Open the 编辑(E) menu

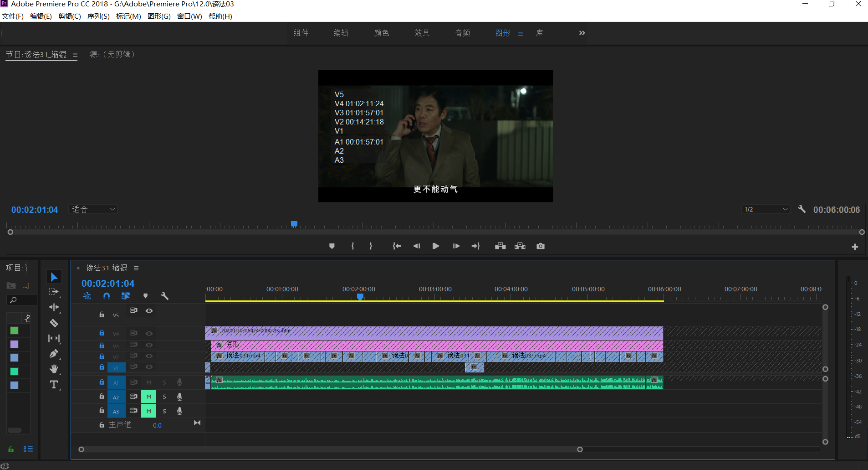click(x=41, y=16)
